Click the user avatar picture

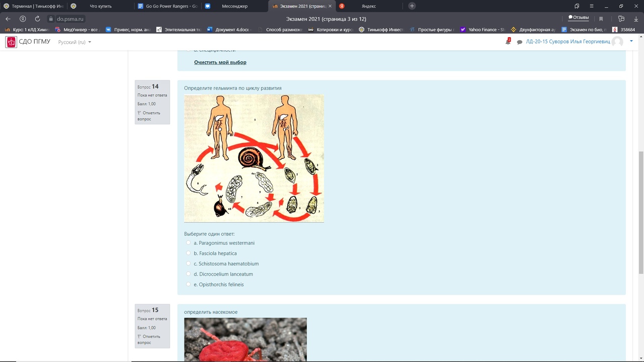[x=617, y=42]
